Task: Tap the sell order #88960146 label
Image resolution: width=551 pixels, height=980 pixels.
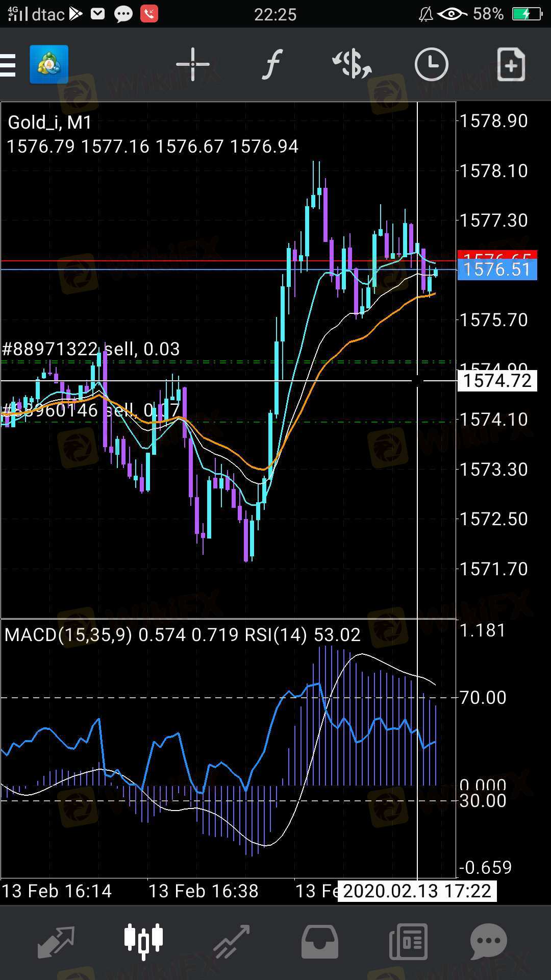Action: (x=91, y=410)
